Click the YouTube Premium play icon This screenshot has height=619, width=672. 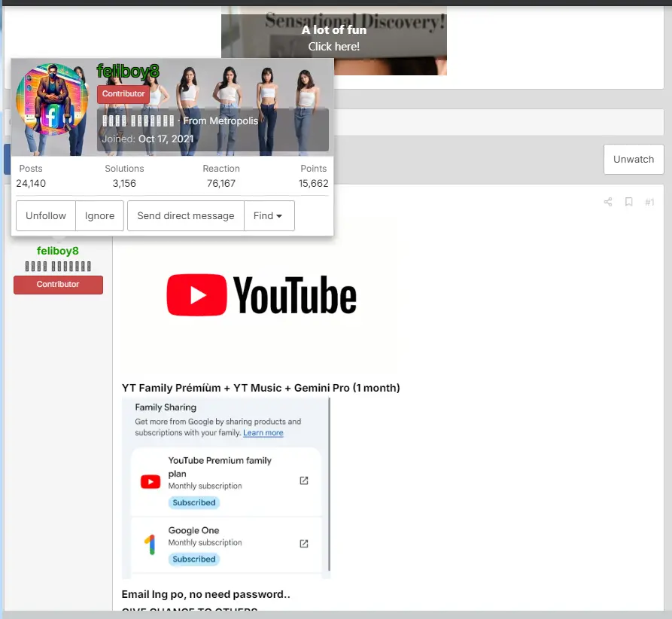[151, 482]
